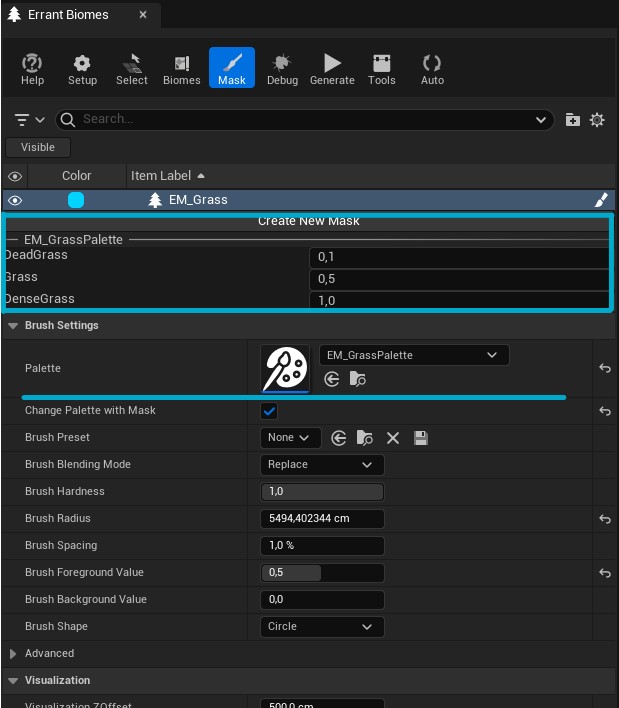Save the Brush Preset with floppy icon

click(421, 438)
